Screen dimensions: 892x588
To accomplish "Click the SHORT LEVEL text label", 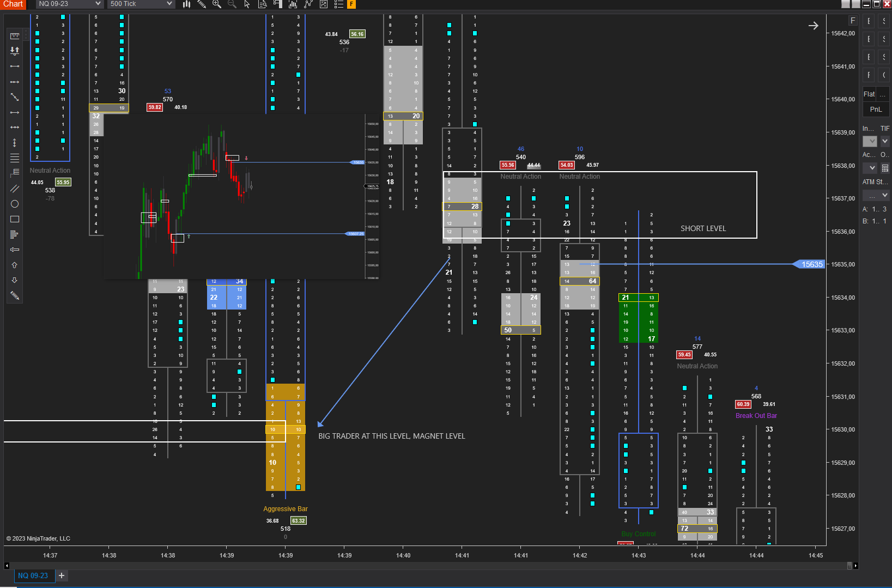I will [703, 228].
